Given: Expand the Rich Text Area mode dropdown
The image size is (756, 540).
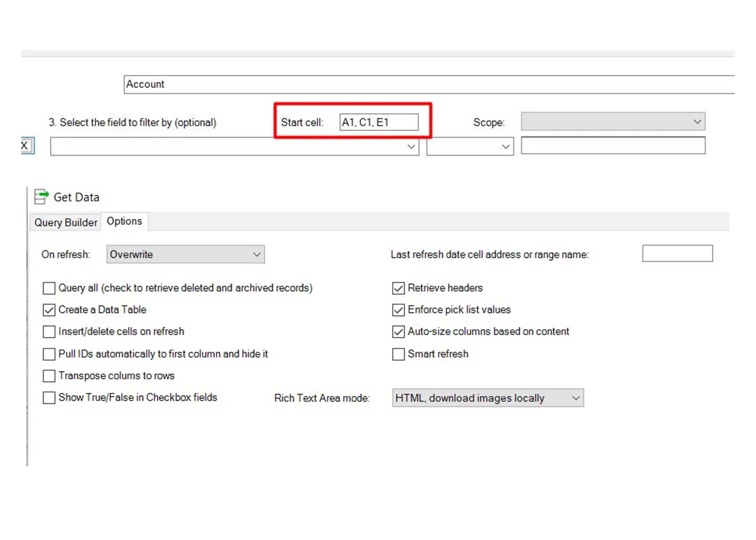Looking at the screenshot, I should 488,398.
